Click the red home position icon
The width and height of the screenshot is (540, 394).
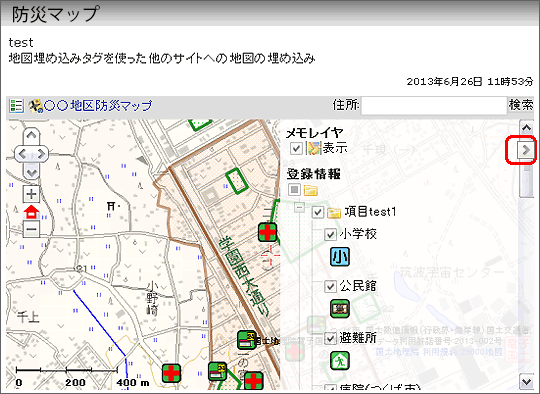[x=31, y=212]
